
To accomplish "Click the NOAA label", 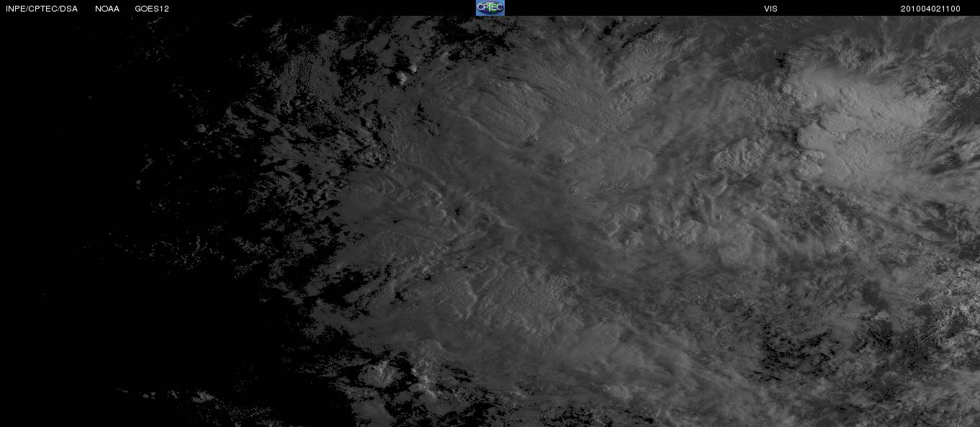I will click(x=107, y=9).
